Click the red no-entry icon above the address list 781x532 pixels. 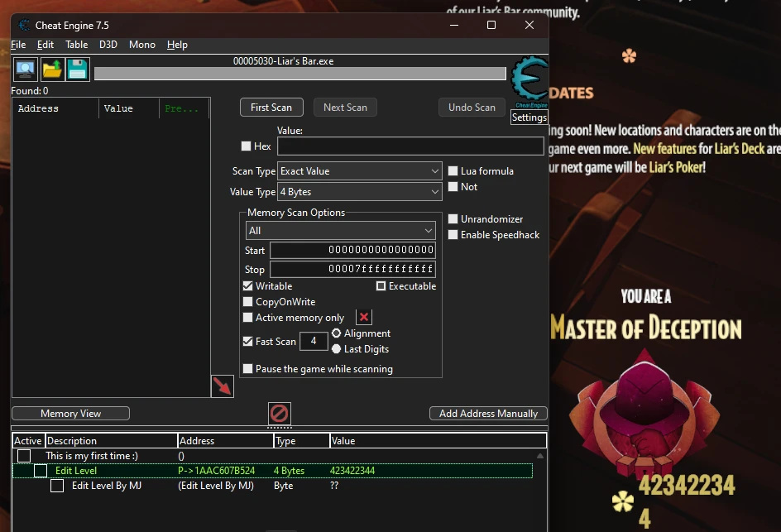[x=279, y=413]
